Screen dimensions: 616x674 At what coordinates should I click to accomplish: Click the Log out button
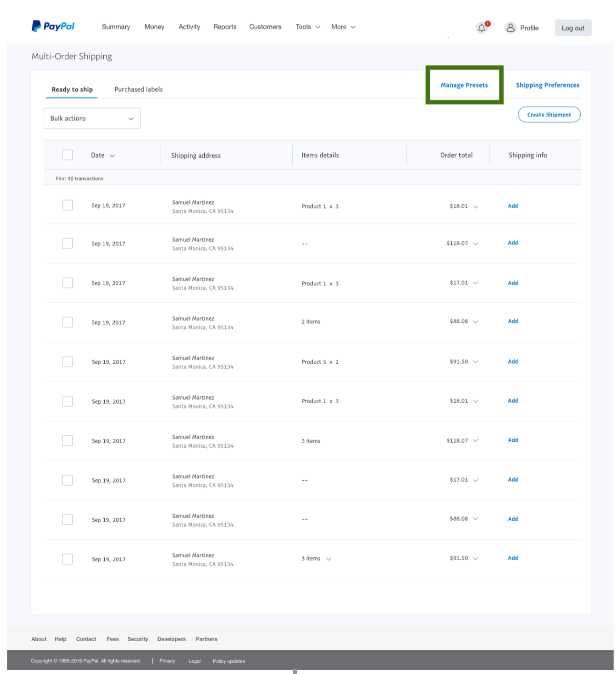[x=573, y=28]
